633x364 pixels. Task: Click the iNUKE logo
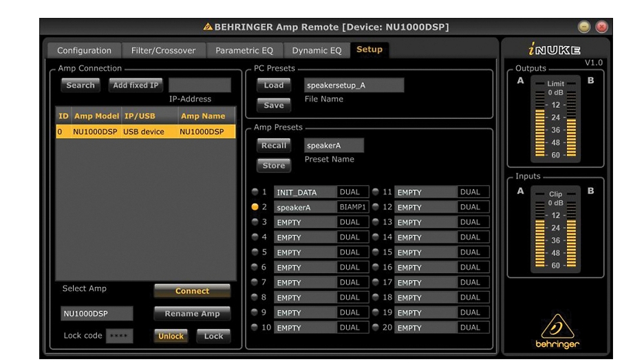(x=555, y=50)
